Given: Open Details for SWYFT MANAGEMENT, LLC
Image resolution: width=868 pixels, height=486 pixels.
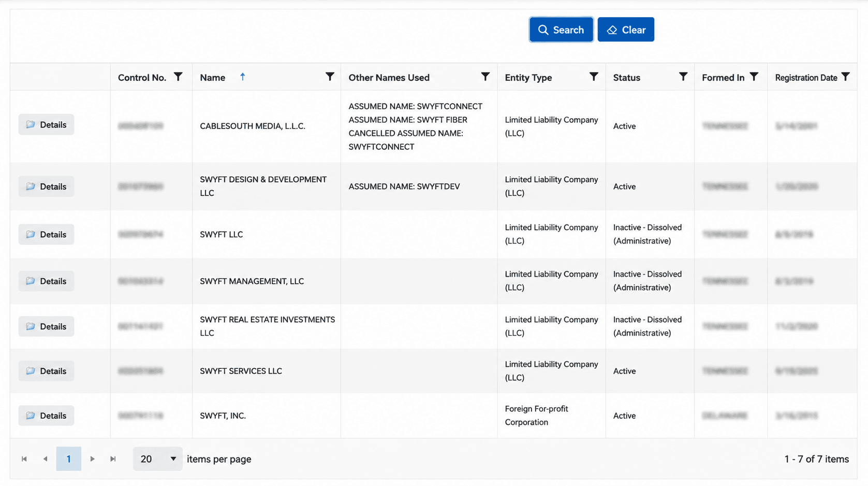Looking at the screenshot, I should click(x=46, y=281).
